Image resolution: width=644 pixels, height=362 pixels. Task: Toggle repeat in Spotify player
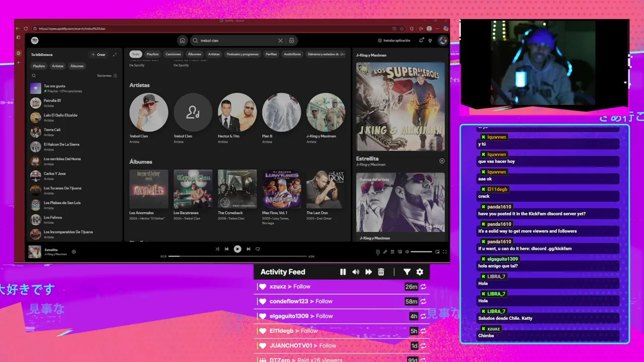258,249
